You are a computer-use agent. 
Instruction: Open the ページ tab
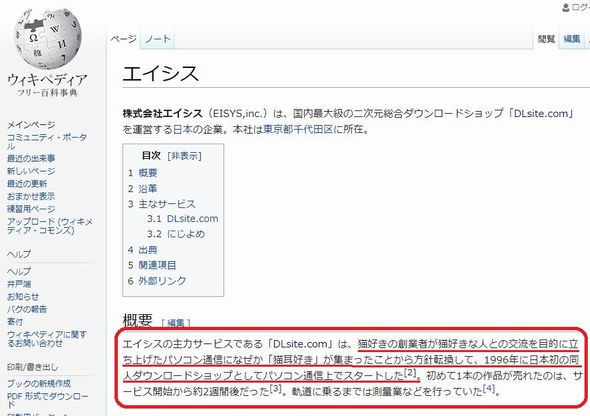[123, 39]
